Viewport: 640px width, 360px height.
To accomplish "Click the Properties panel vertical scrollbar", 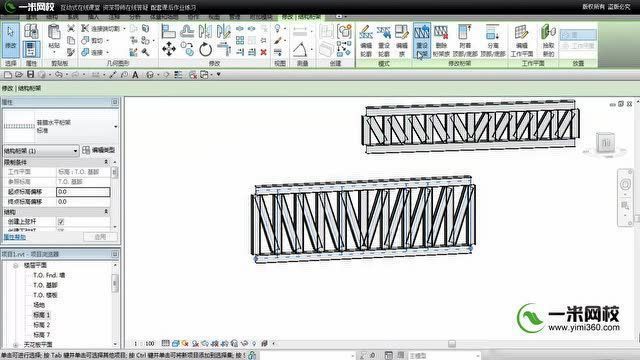I will (115, 173).
